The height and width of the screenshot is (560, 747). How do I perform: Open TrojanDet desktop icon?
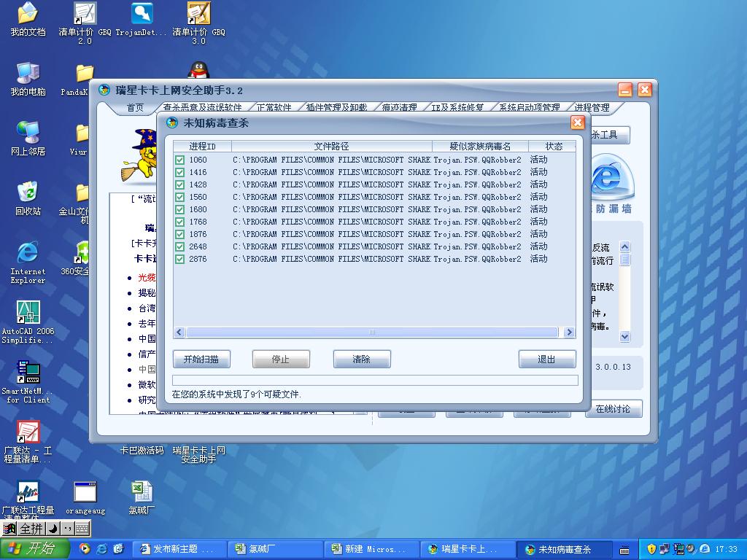tap(142, 19)
